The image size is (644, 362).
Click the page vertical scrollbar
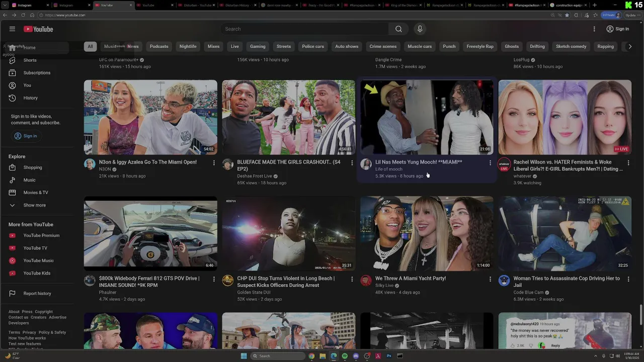tap(641, 314)
